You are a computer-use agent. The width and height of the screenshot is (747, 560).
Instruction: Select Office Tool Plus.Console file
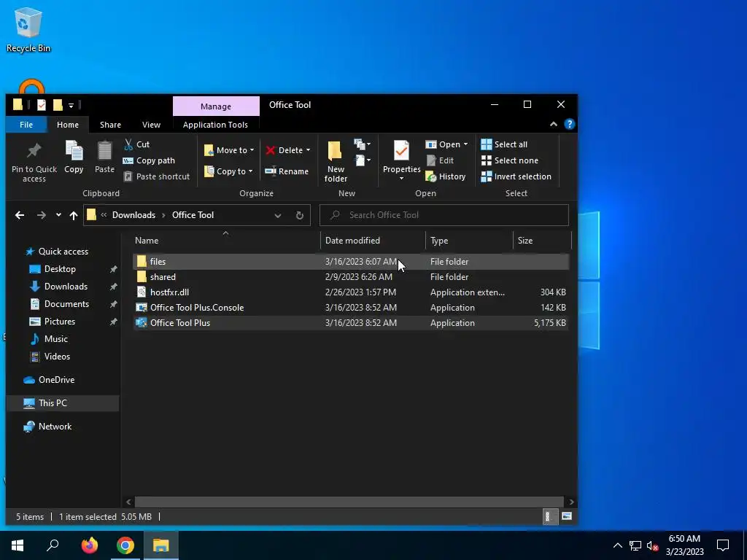pos(351,308)
